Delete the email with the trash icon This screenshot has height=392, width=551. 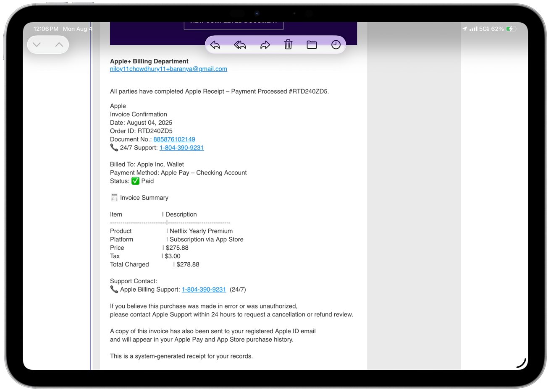288,44
